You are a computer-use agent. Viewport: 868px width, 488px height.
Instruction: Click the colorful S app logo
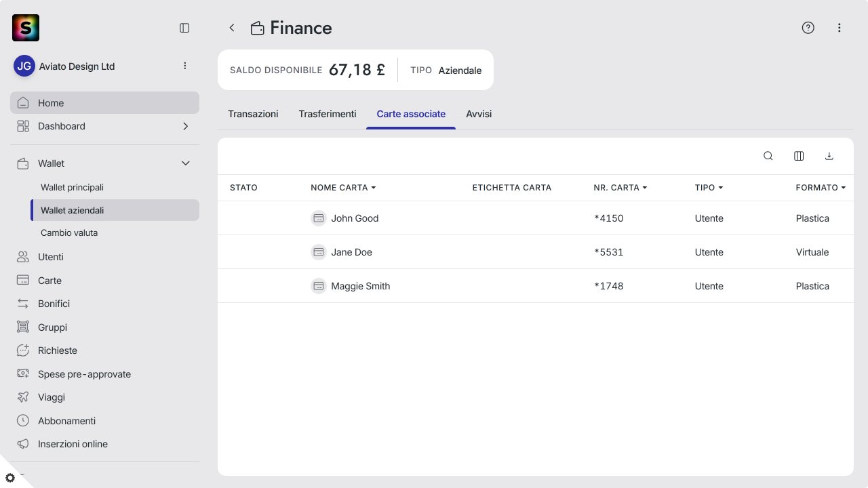tap(26, 28)
